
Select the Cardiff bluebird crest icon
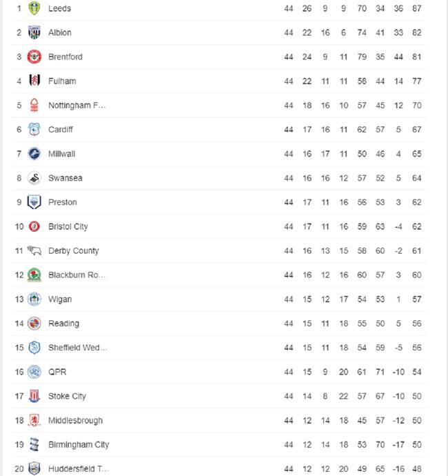click(x=34, y=129)
